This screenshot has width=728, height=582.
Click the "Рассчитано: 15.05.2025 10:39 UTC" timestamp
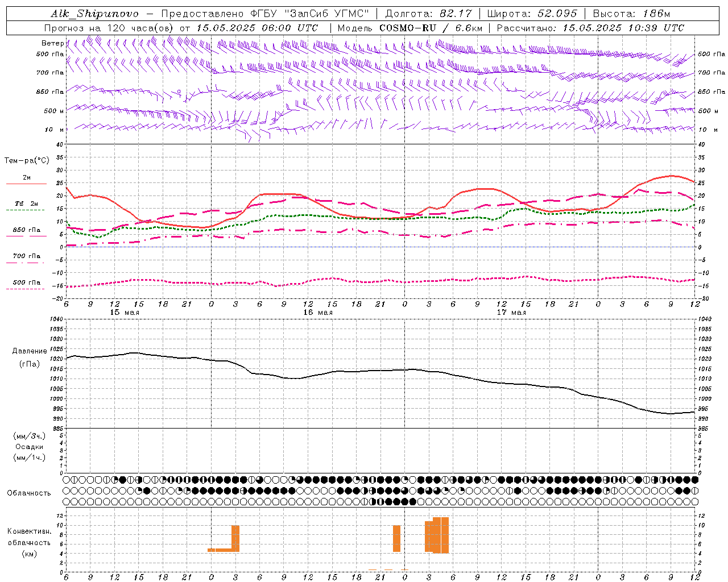point(590,28)
